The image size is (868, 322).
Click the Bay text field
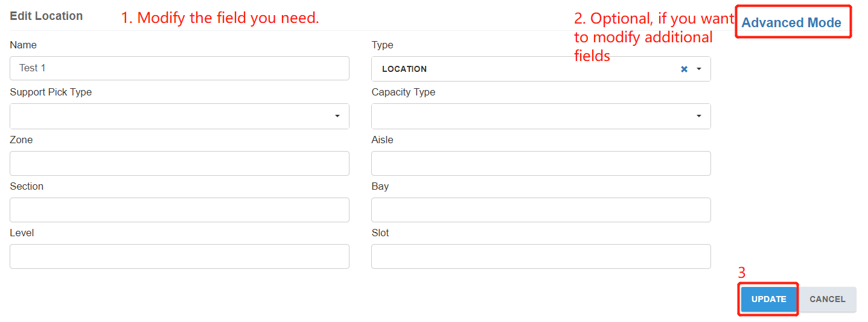click(540, 210)
